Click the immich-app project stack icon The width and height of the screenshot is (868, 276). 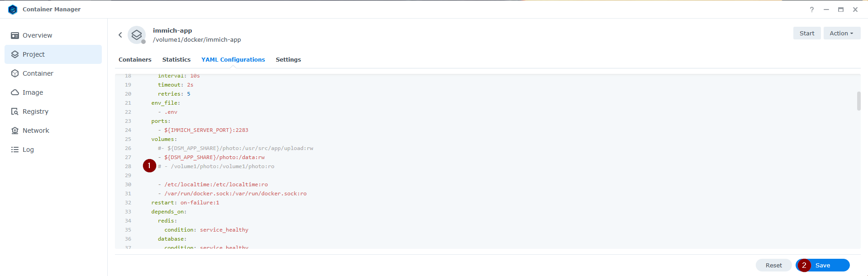click(137, 35)
